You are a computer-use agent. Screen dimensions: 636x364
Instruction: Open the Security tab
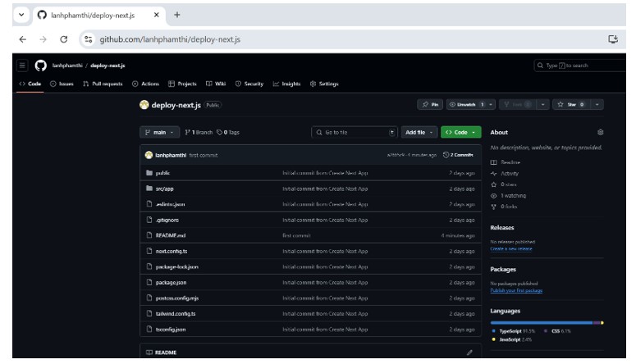(249, 84)
